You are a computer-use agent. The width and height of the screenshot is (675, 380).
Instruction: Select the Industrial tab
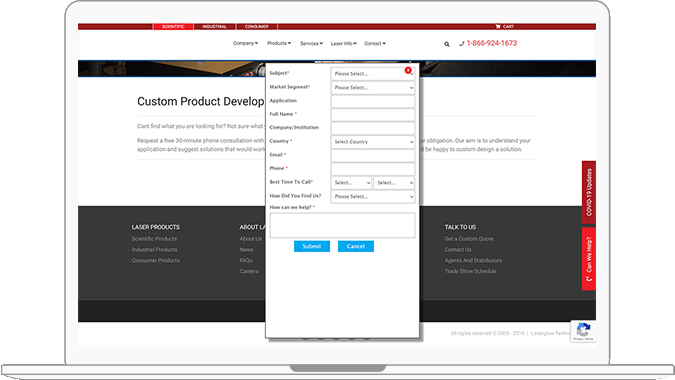(214, 27)
